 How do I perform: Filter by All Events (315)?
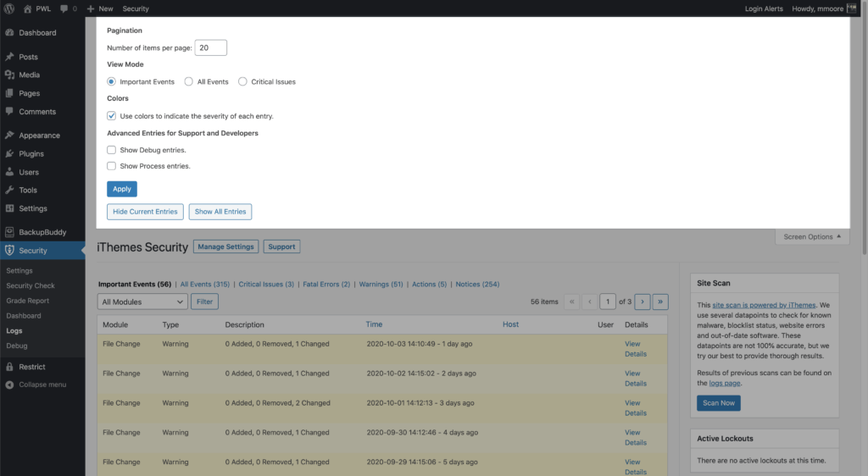point(205,285)
